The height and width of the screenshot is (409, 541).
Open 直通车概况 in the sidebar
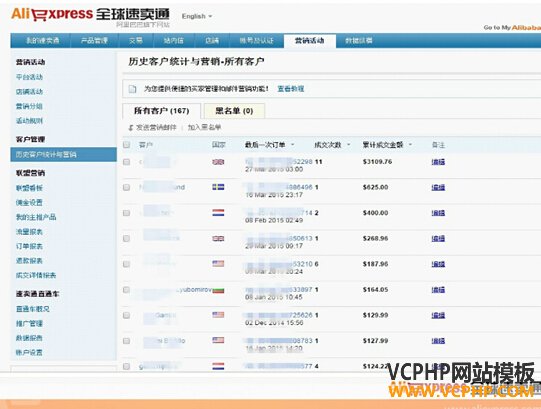pyautogui.click(x=33, y=309)
